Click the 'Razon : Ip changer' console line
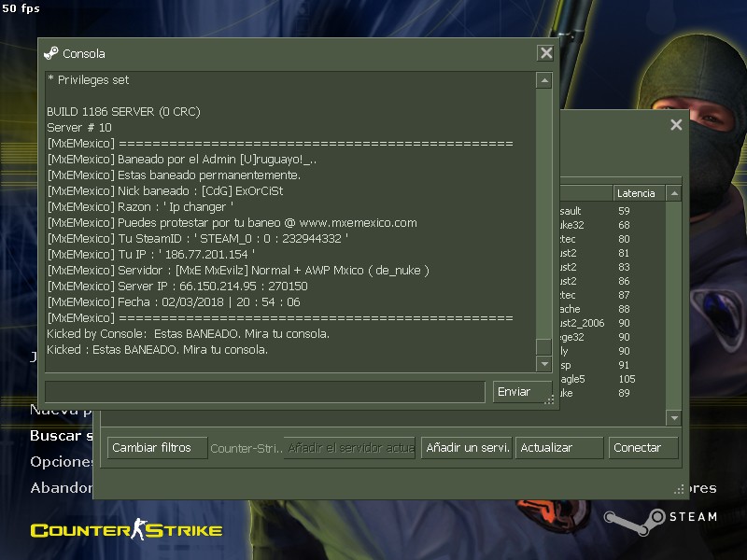 click(140, 207)
